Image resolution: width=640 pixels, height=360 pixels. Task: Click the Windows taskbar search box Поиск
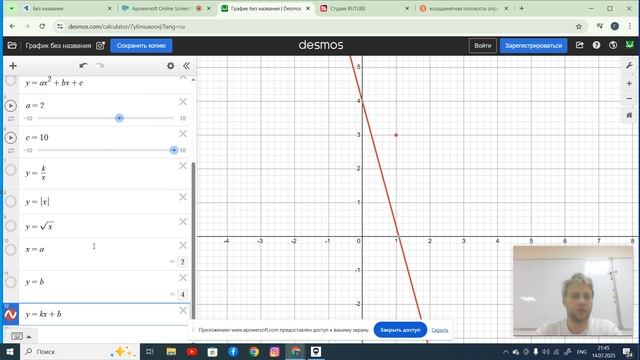point(80,351)
